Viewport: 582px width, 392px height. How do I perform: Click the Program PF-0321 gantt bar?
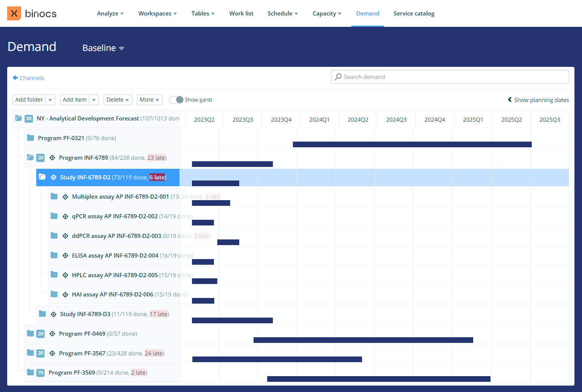point(412,144)
